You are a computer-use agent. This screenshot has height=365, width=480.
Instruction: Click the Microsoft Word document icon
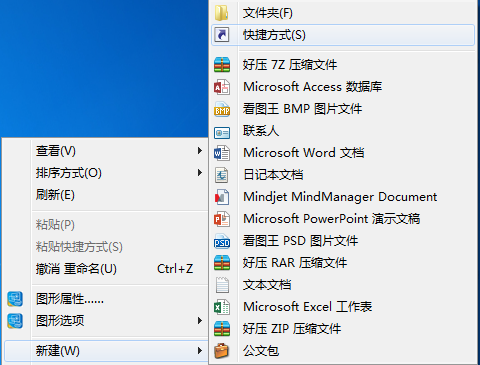click(x=222, y=153)
